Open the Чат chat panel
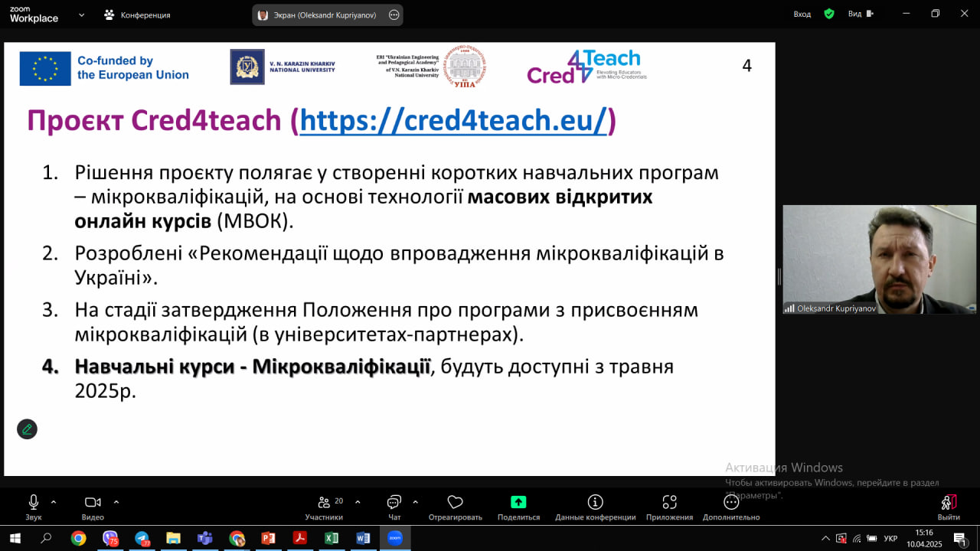 (394, 507)
